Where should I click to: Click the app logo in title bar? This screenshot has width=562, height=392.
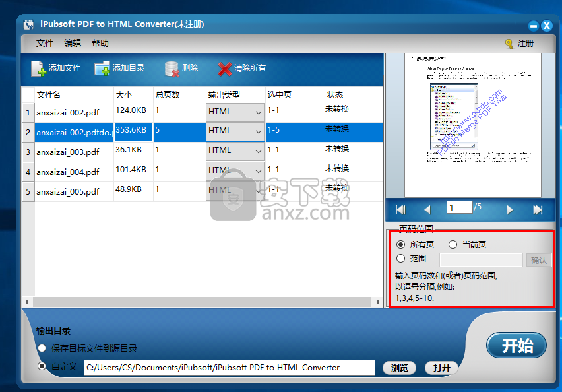[28, 24]
